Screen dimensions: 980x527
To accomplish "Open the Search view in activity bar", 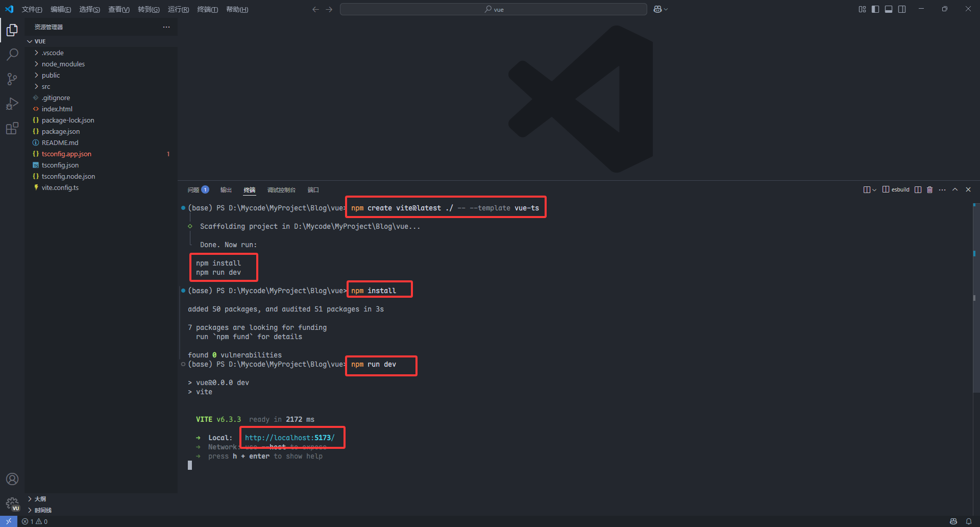I will pyautogui.click(x=12, y=54).
